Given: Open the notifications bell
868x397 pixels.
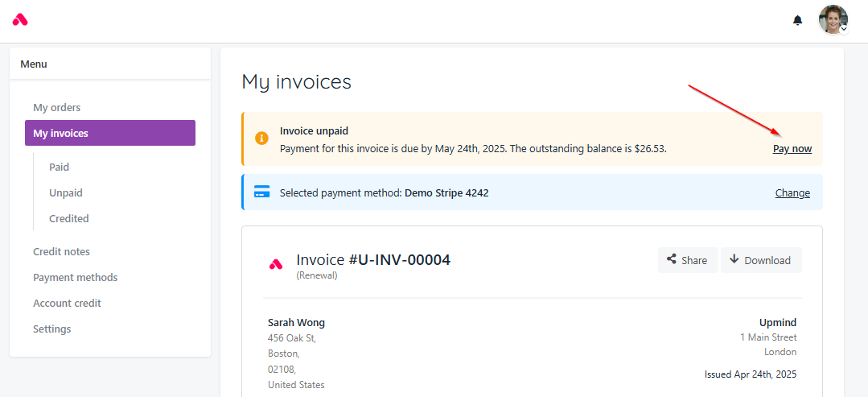Looking at the screenshot, I should 798,20.
